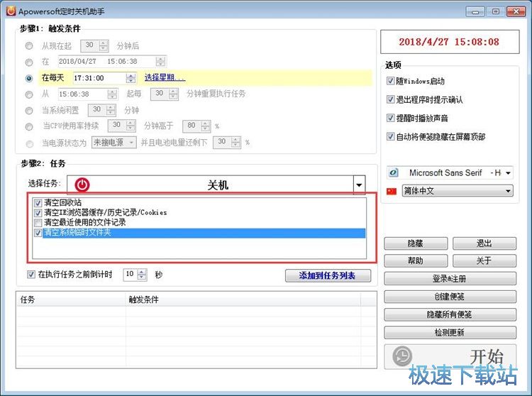
Task: Toggle 在执行任务之前倒计时 checkbox
Action: pyautogui.click(x=31, y=274)
